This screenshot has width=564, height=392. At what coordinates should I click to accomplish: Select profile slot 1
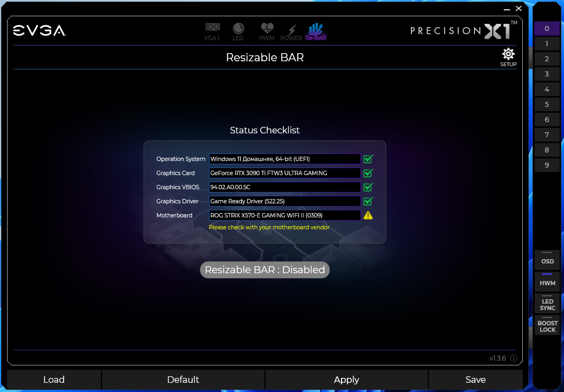click(547, 43)
